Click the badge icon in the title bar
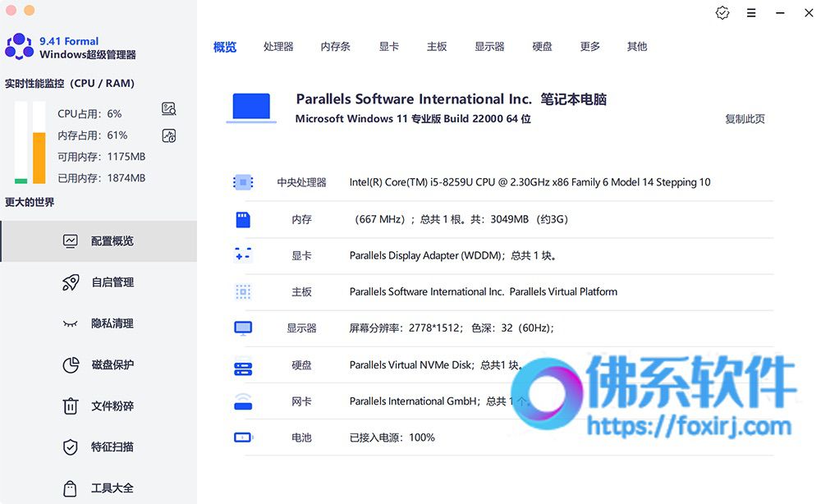Viewport: 821px width, 504px height. point(722,13)
